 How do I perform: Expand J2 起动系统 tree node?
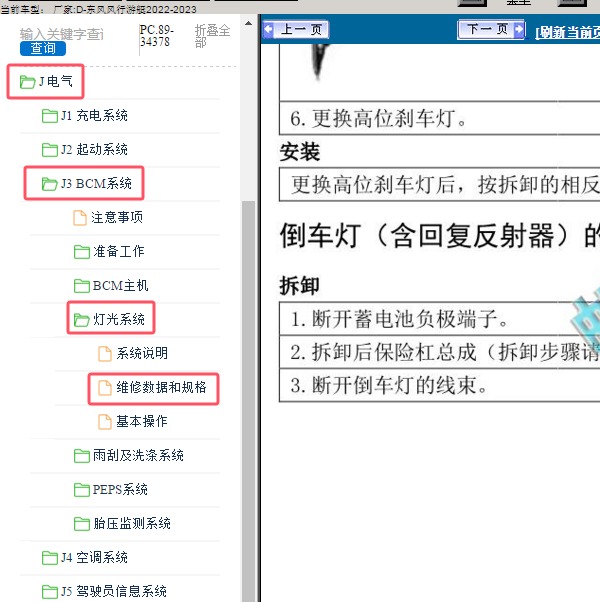94,149
